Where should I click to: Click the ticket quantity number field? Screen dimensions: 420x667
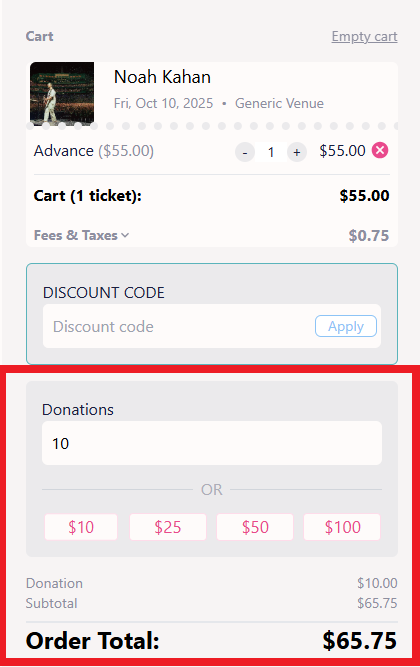(x=271, y=152)
